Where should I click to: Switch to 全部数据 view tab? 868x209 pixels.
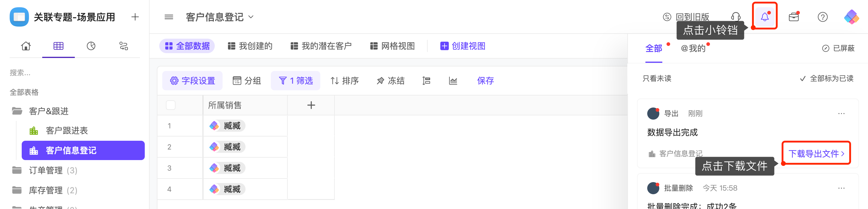pos(187,46)
